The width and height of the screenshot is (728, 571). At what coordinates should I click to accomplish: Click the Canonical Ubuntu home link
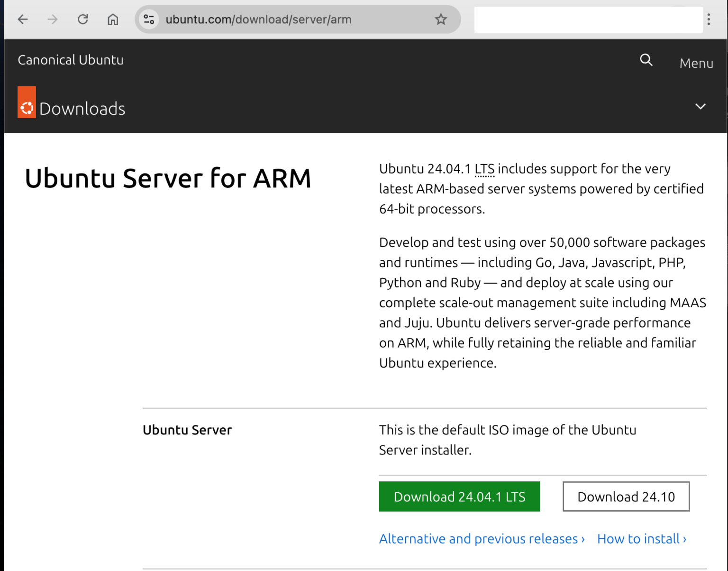(71, 60)
